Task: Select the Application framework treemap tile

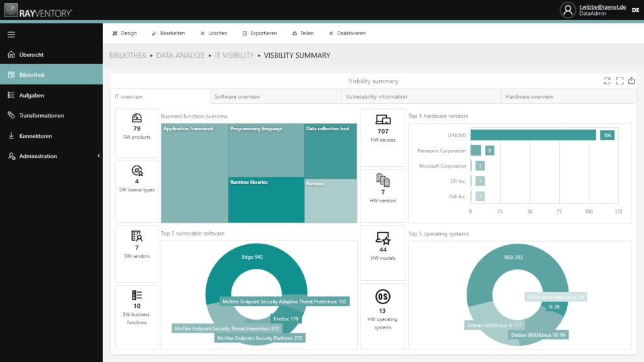Action: pyautogui.click(x=195, y=173)
